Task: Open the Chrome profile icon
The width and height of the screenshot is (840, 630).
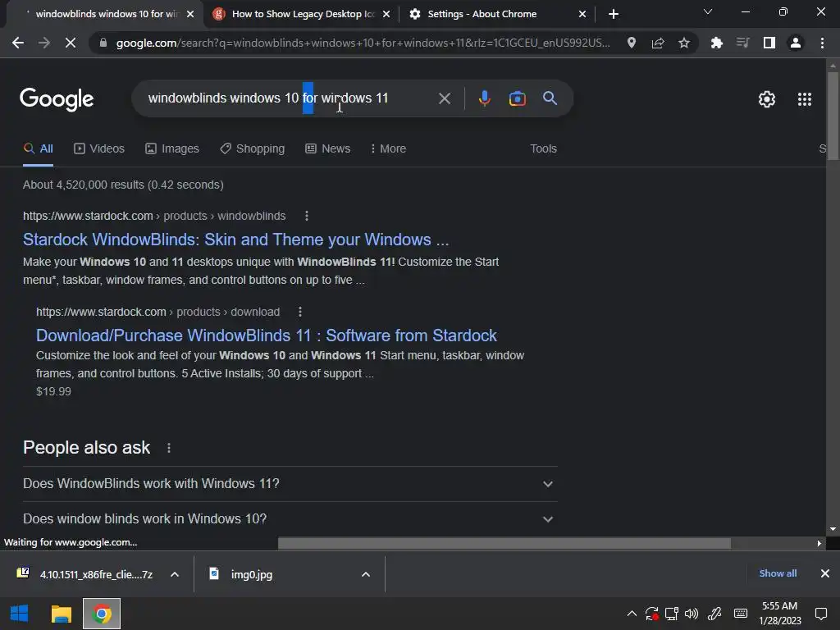Action: click(x=796, y=43)
